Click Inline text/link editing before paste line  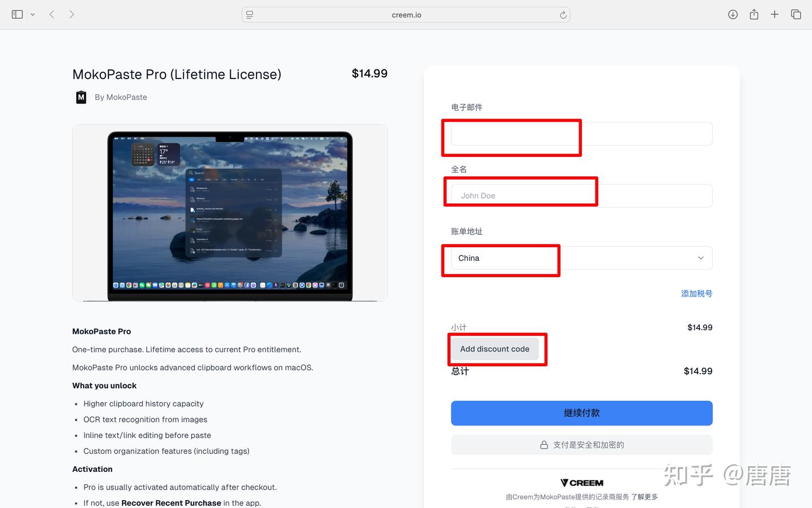coord(147,435)
